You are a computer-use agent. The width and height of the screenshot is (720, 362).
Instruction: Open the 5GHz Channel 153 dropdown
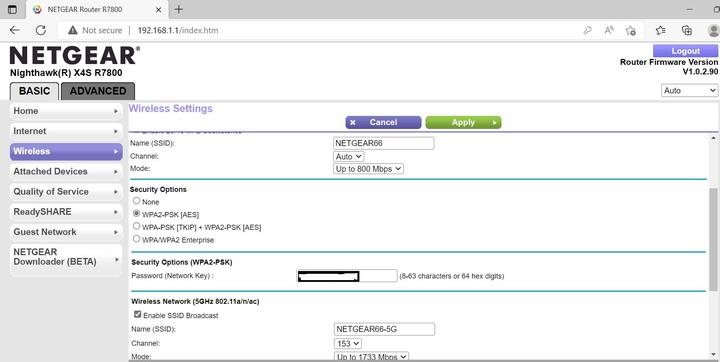[348, 344]
